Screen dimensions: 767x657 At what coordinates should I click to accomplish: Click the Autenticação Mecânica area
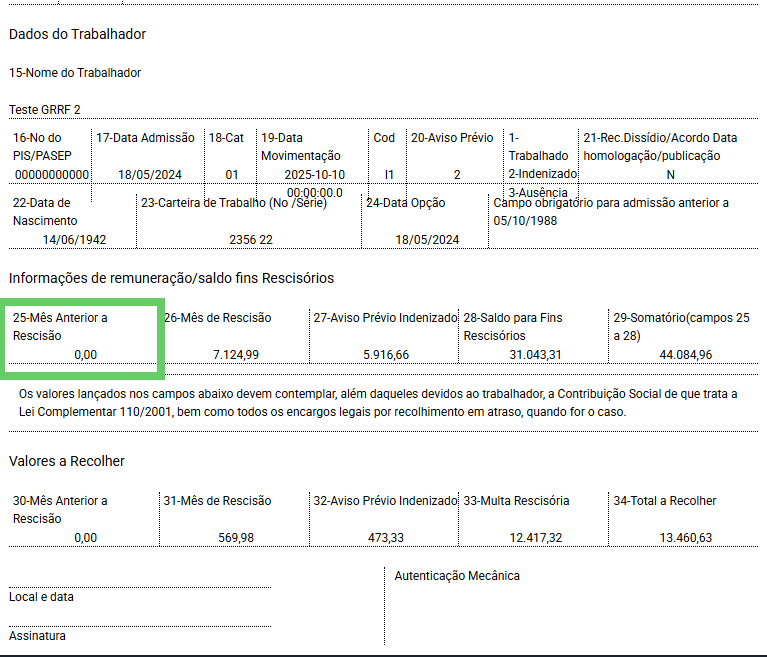click(571, 607)
